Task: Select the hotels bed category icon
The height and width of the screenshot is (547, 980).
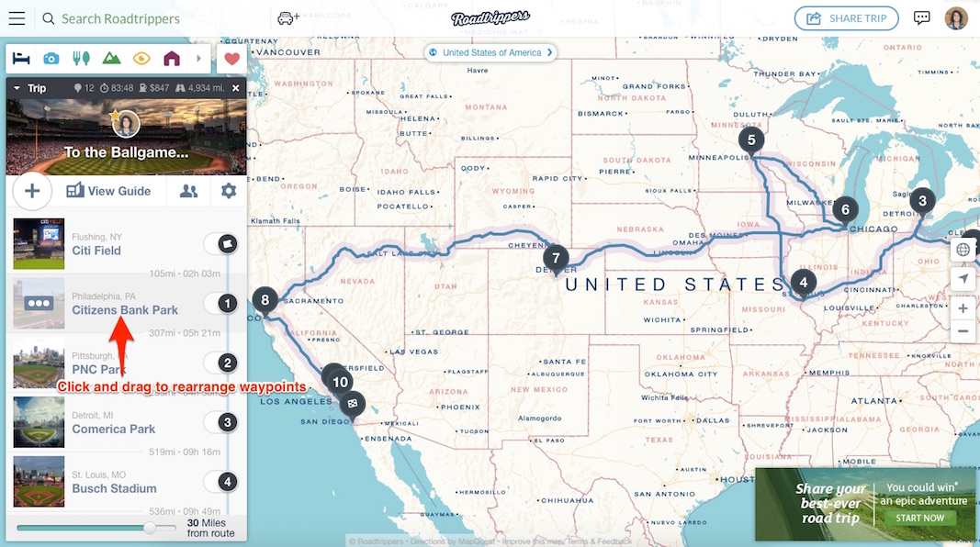Action: point(21,59)
